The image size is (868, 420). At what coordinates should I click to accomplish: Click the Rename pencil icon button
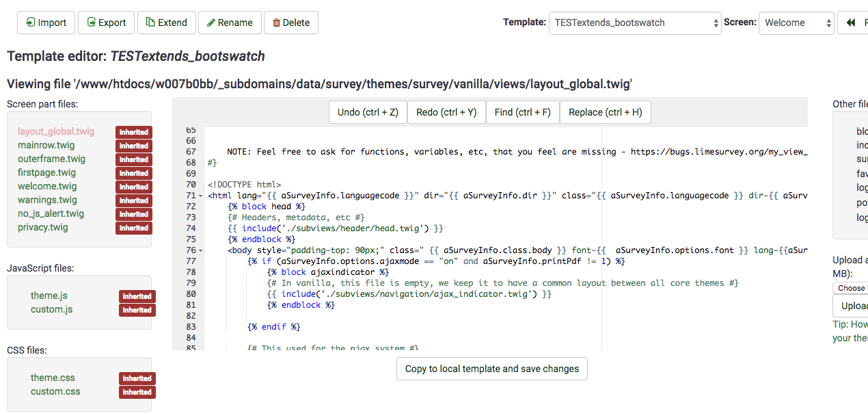tap(211, 23)
